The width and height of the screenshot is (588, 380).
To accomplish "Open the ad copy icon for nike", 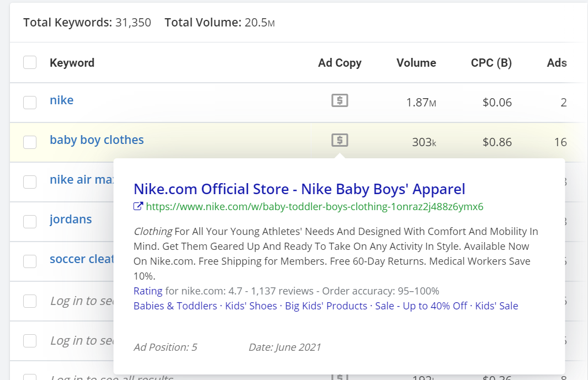I will 340,100.
